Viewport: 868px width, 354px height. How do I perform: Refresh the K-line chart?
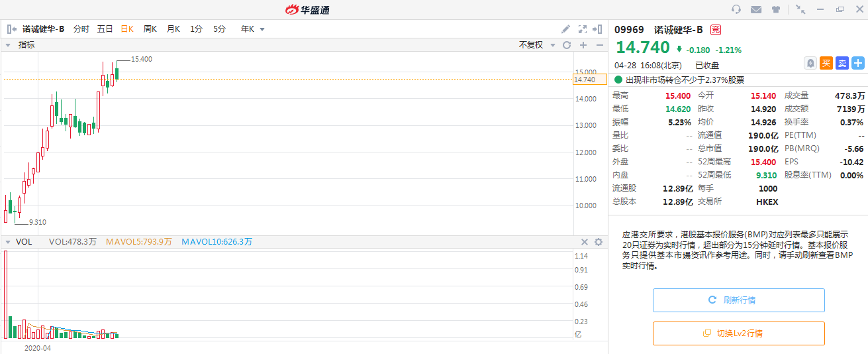(567, 45)
